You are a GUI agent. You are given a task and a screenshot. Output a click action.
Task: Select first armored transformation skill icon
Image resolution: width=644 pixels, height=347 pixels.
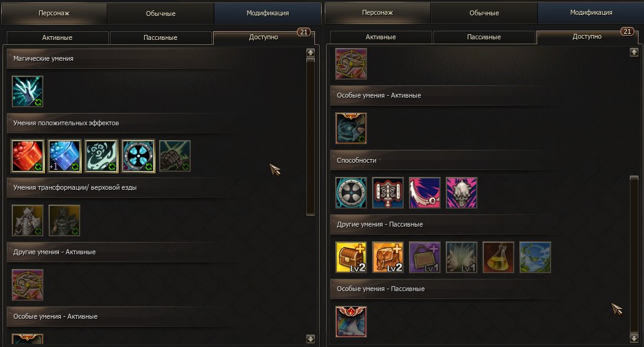tap(28, 220)
